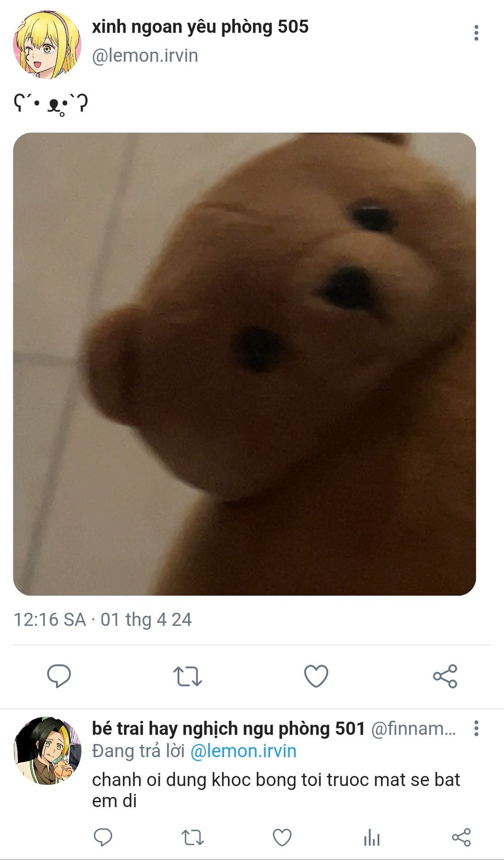Open lemon.irvin's blonde anime avatar
The image size is (504, 860).
click(x=47, y=44)
